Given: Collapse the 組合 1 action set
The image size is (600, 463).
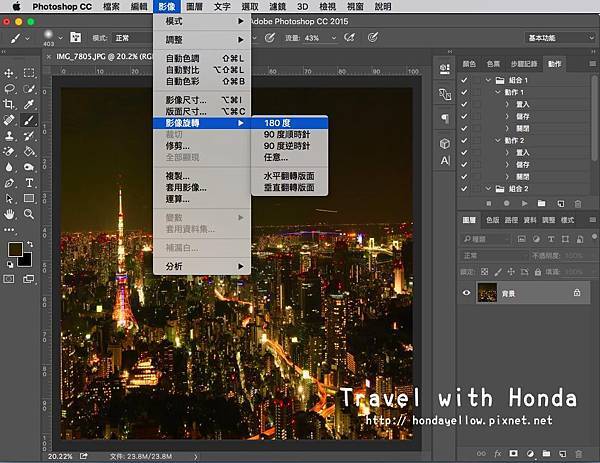Looking at the screenshot, I should coord(488,80).
